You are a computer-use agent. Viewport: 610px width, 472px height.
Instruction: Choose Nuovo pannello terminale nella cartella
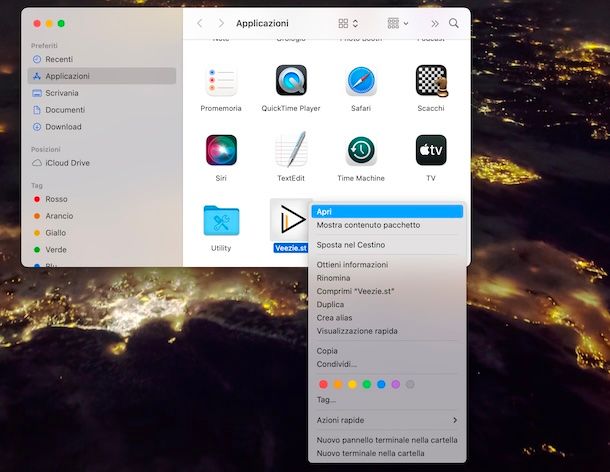pyautogui.click(x=387, y=440)
